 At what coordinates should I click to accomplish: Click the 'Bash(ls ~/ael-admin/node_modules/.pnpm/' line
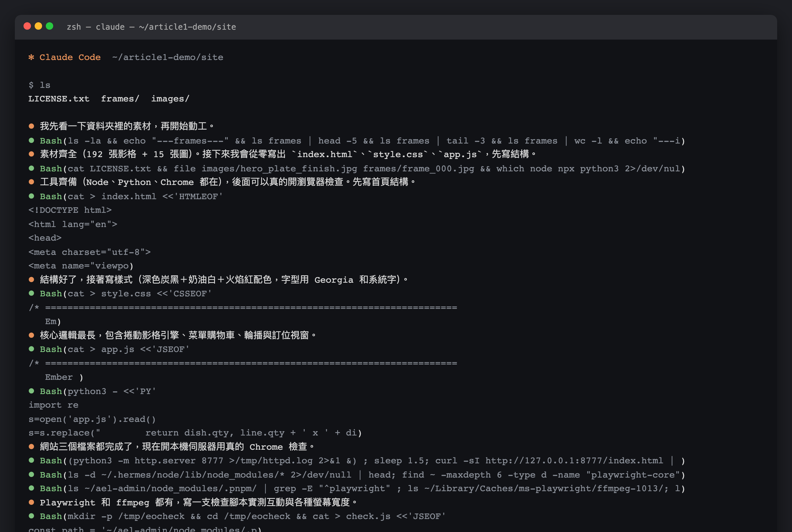pos(357,488)
